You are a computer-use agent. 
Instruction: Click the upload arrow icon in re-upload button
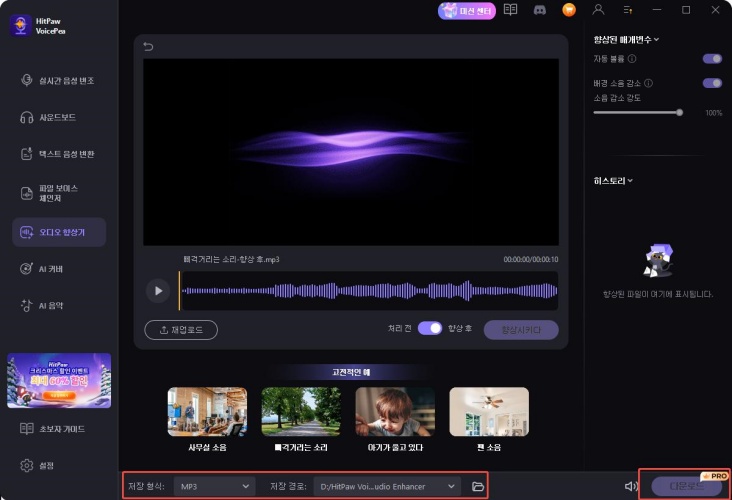click(x=164, y=330)
